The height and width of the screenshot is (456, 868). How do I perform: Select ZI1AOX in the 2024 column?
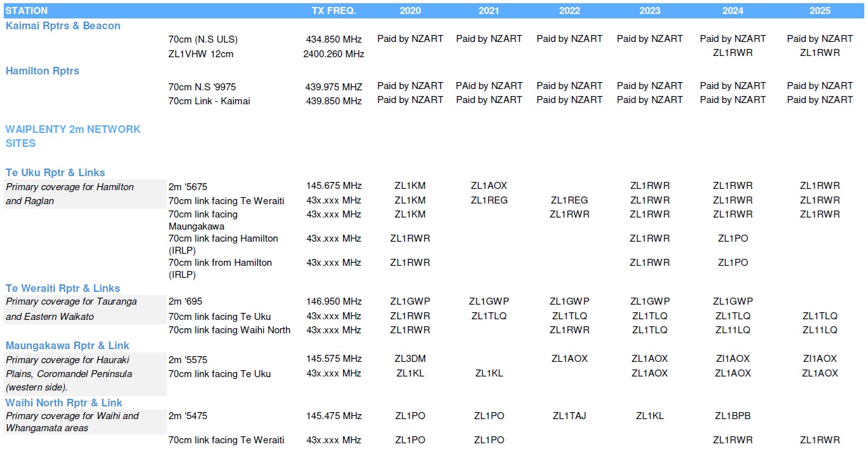click(x=733, y=359)
